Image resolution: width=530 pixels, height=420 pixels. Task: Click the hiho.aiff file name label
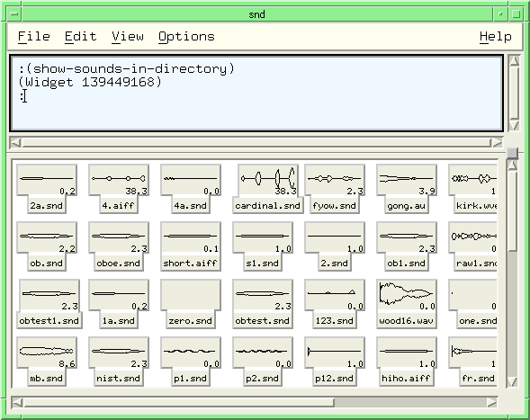pos(407,378)
